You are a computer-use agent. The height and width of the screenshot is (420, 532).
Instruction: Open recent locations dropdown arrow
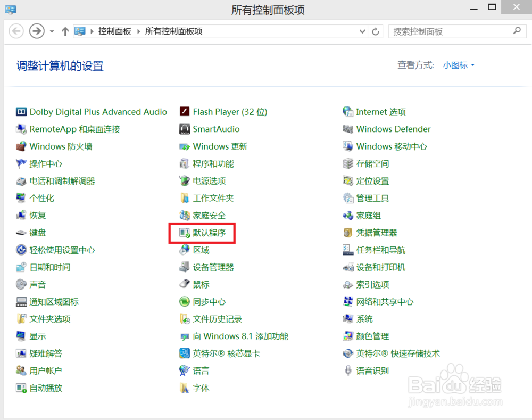[x=52, y=31]
